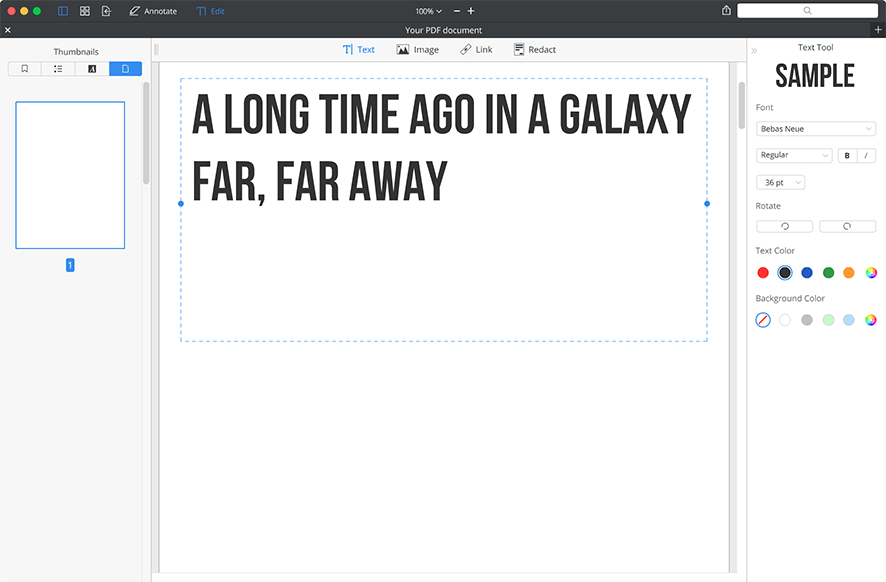Close the Your PDF document tab
886x582 pixels.
coord(8,30)
